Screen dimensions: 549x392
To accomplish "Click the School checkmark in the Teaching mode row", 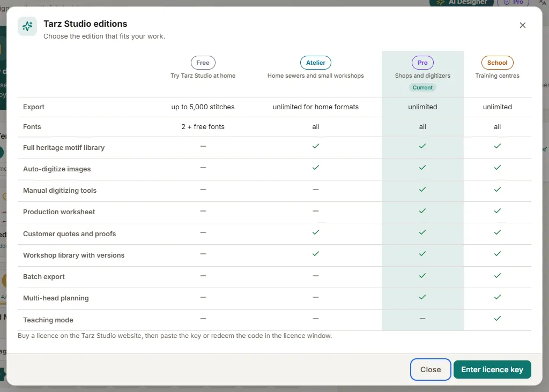I will 497,319.
